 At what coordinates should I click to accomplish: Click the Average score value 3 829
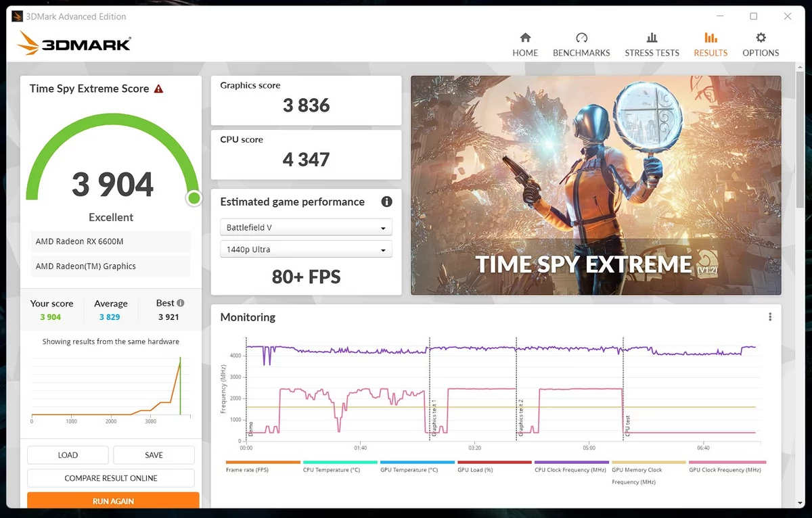pyautogui.click(x=110, y=317)
